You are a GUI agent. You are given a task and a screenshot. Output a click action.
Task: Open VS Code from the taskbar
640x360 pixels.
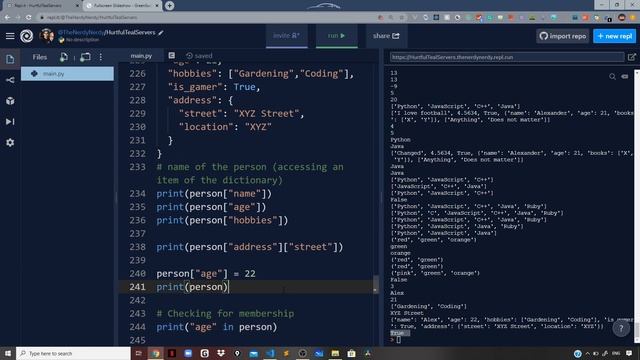[270, 353]
